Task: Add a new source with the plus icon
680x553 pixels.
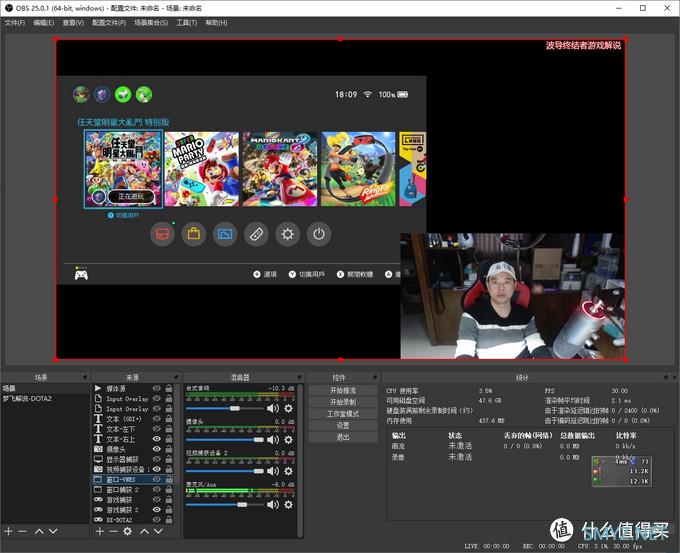Action: (x=100, y=531)
